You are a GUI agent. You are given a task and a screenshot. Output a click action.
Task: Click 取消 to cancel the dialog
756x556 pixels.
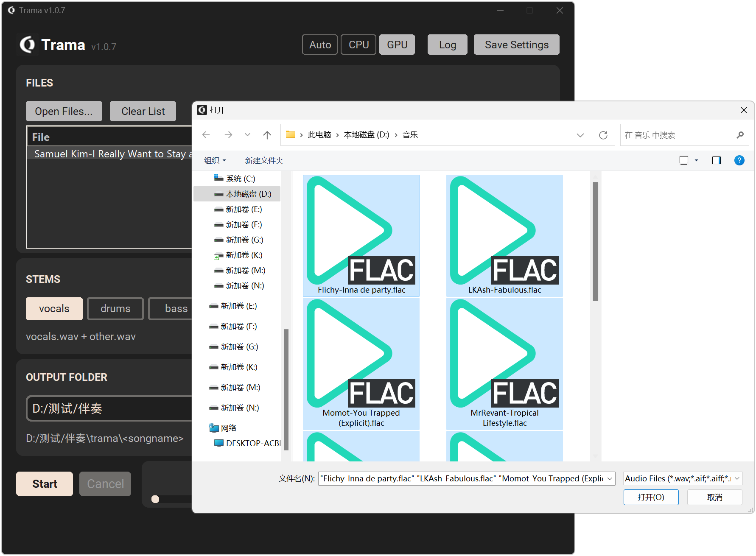point(714,497)
